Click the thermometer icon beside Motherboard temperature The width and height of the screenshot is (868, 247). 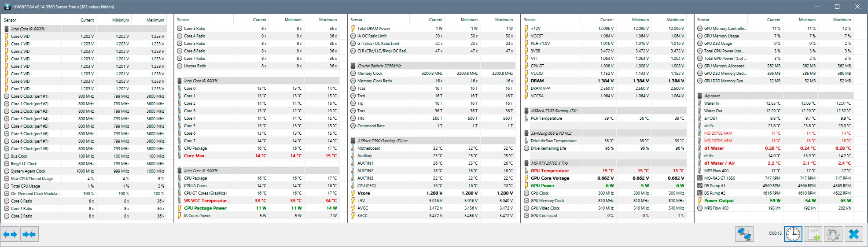353,148
